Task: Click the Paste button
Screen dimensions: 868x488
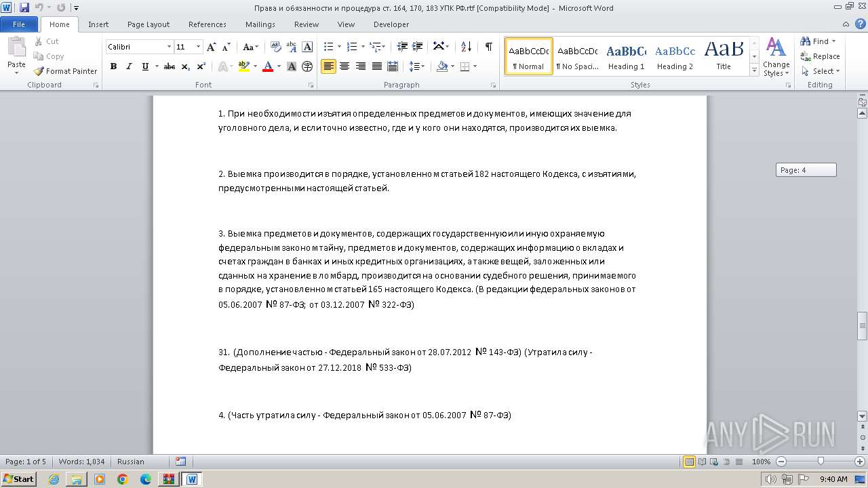Action: click(x=16, y=54)
